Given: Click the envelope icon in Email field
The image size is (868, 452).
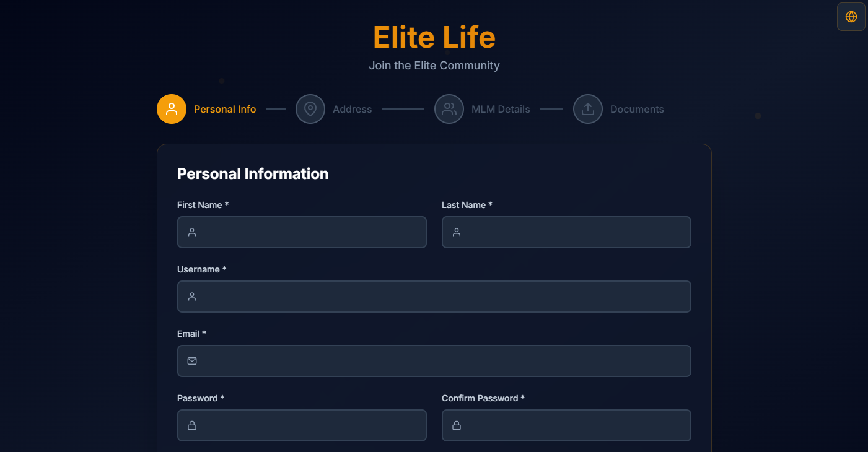Looking at the screenshot, I should tap(192, 360).
